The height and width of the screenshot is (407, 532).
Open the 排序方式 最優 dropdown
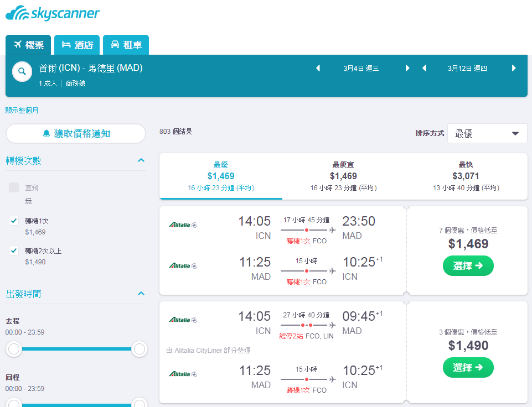click(x=487, y=133)
